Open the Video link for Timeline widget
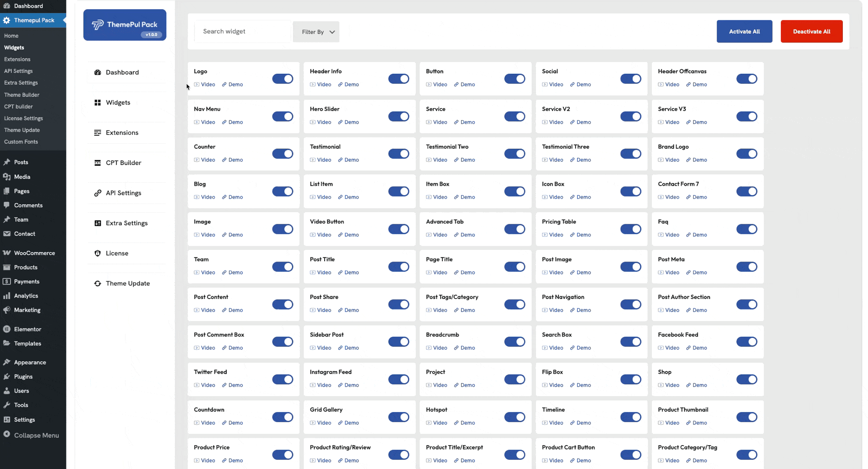868x469 pixels. pyautogui.click(x=552, y=423)
